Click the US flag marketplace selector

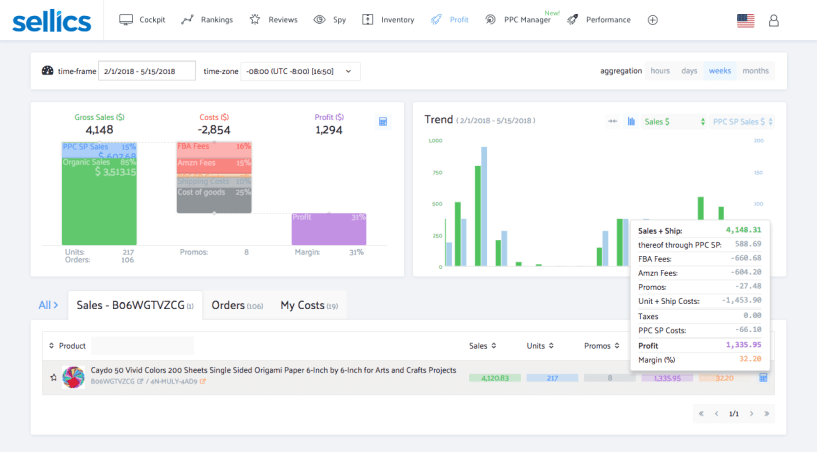point(745,20)
